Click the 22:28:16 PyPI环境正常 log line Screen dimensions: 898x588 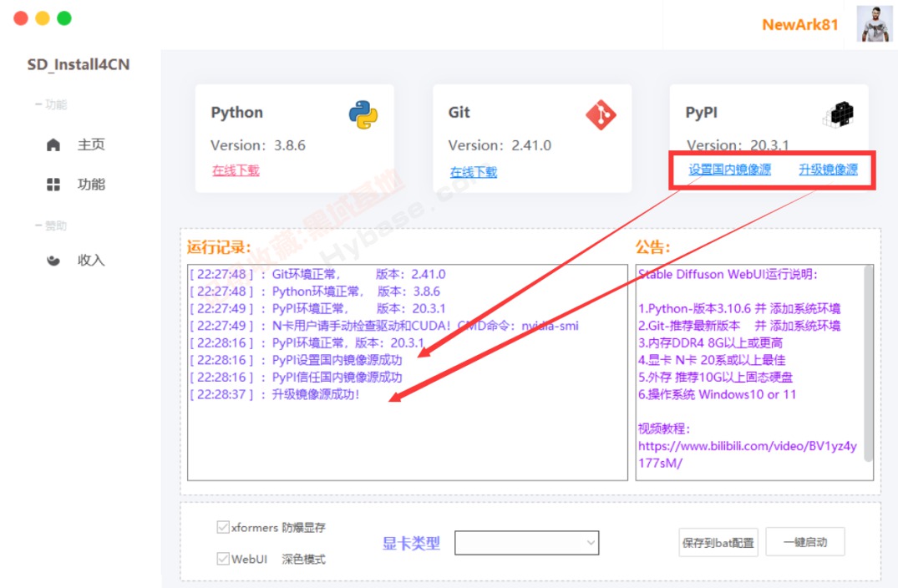tap(307, 343)
